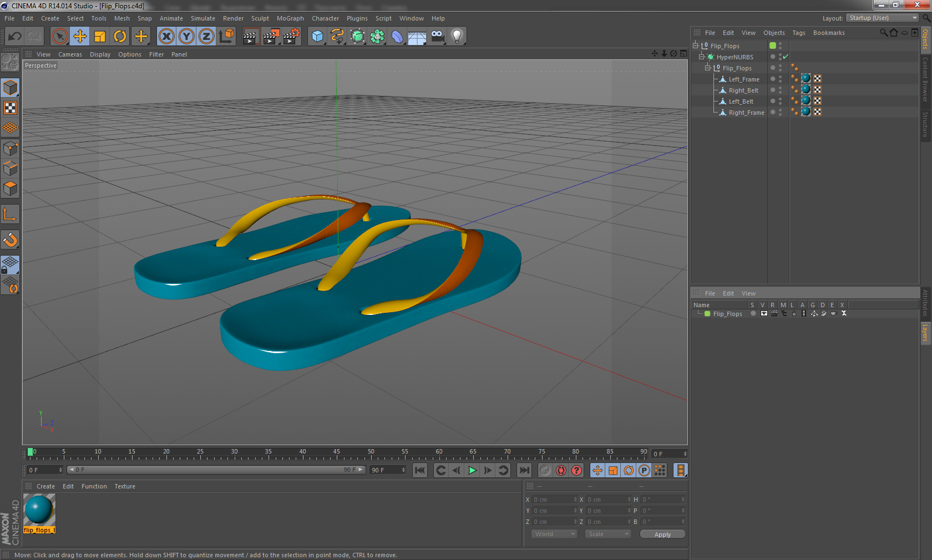
Task: Toggle Enable Snap magnet icon
Action: coord(11,240)
